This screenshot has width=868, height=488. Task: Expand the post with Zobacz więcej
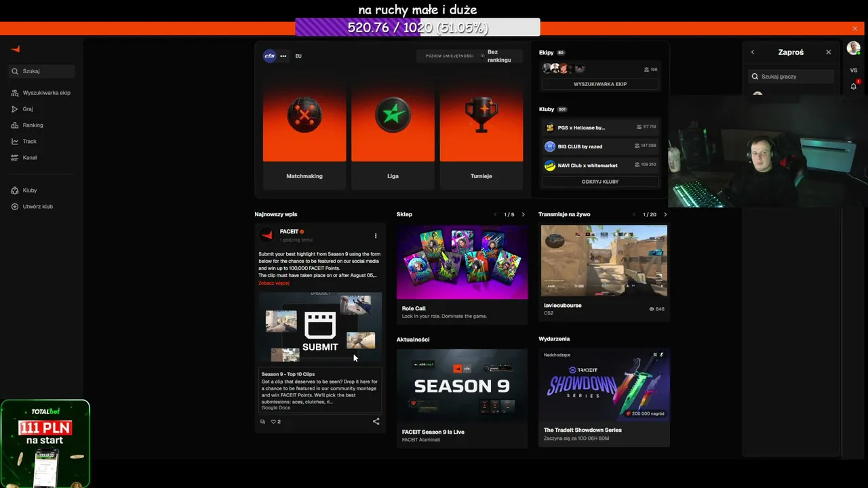click(x=274, y=283)
